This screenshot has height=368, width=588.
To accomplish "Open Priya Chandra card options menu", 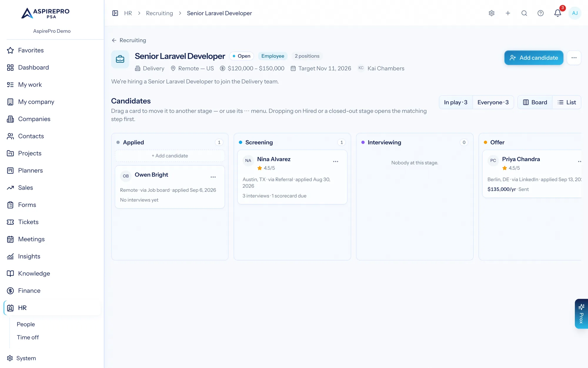I will pos(579,161).
